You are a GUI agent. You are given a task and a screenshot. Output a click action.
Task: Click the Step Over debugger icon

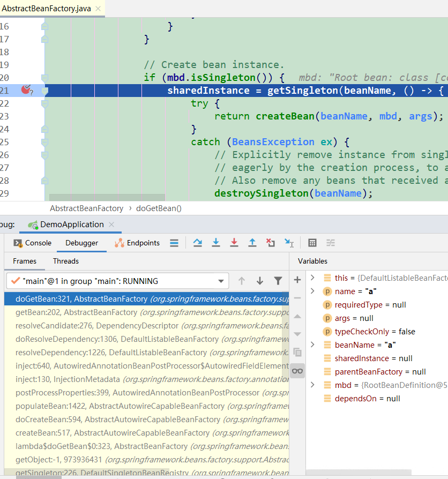click(197, 243)
